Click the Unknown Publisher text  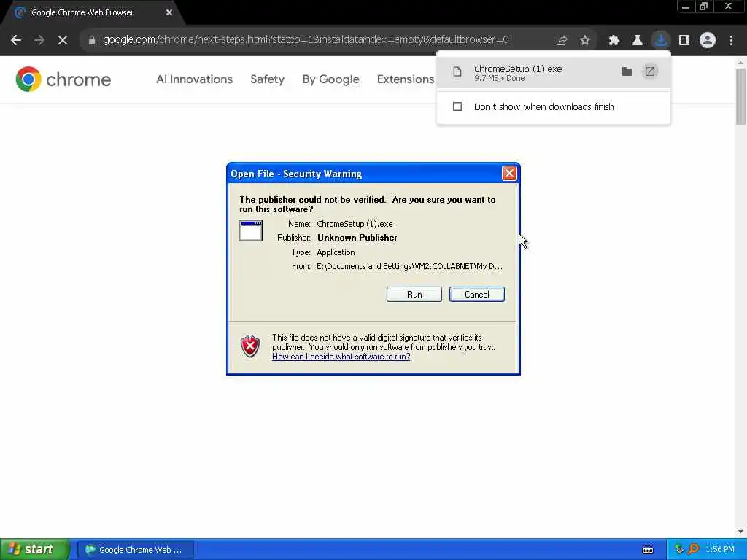(x=357, y=238)
